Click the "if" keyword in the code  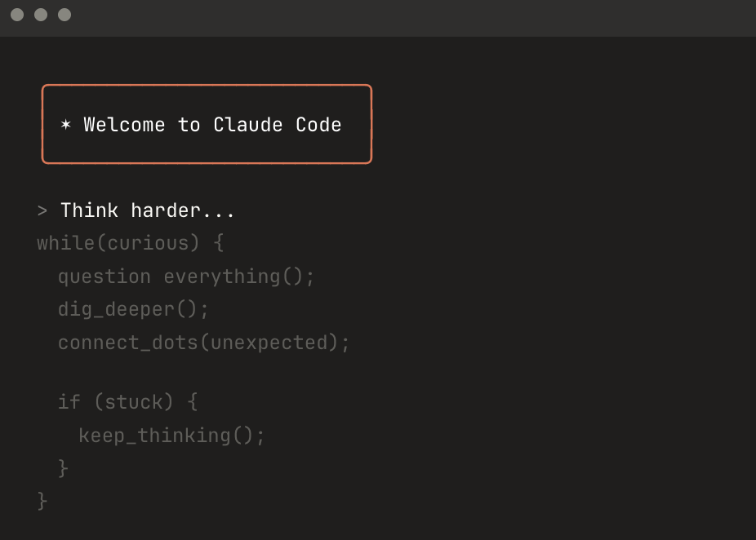pos(69,402)
